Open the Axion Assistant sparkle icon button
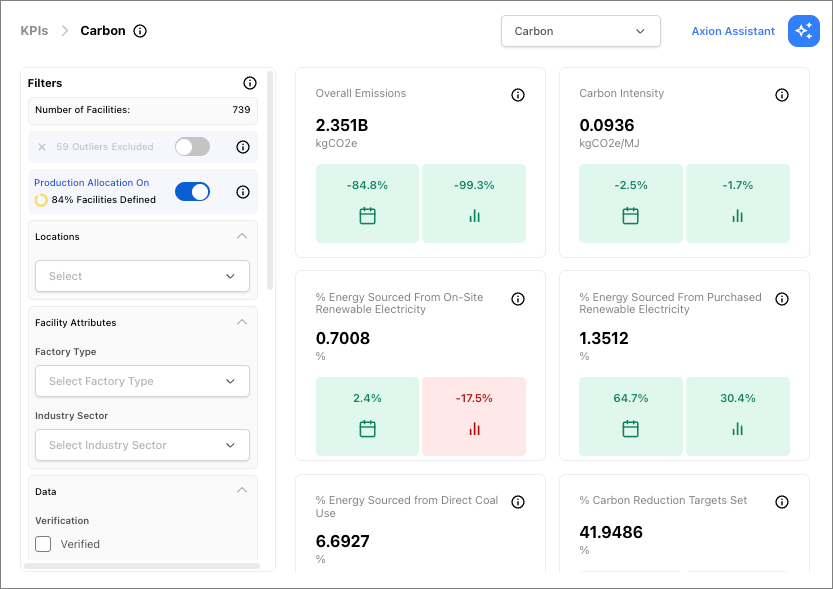This screenshot has height=589, width=833. pos(803,31)
